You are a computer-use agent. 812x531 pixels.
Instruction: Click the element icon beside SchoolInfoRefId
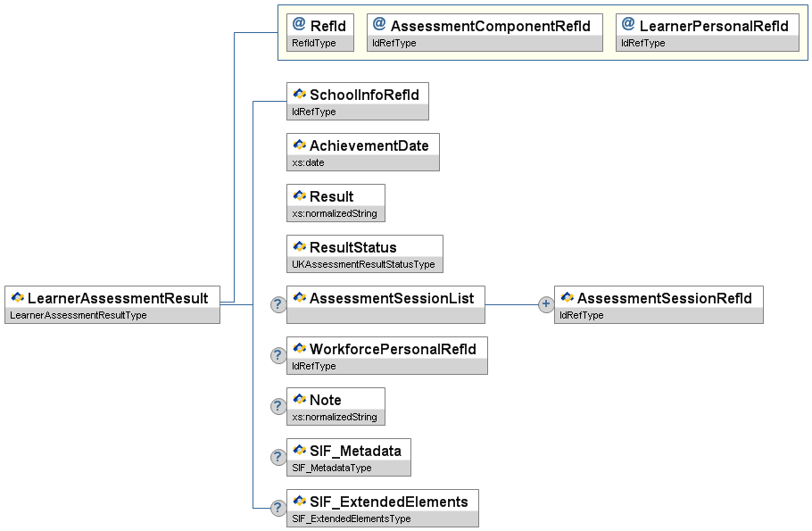click(299, 95)
